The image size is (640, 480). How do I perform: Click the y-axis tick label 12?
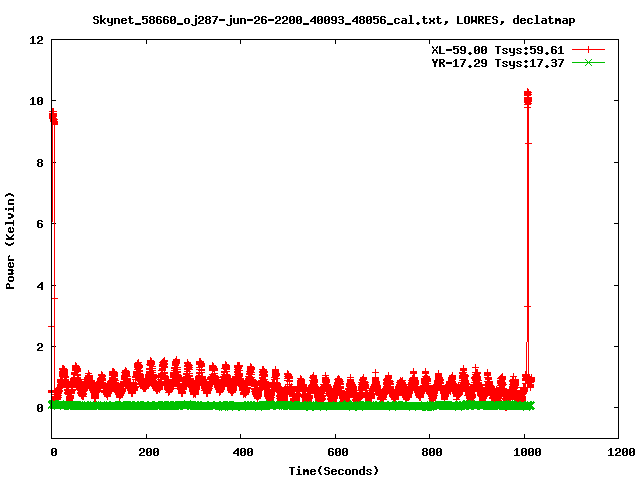click(36, 40)
